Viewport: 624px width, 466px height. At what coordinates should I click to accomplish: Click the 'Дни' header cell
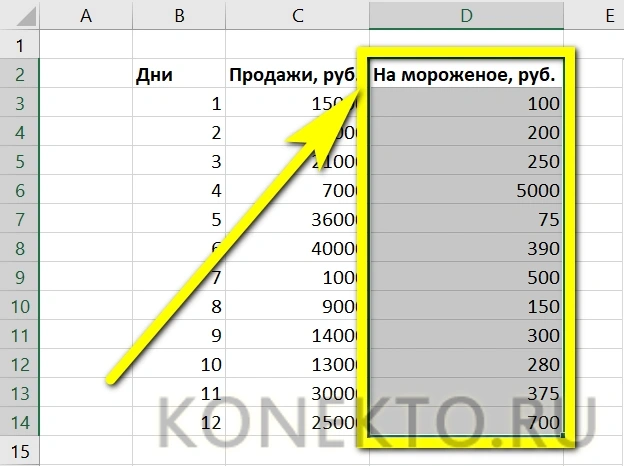tap(178, 75)
